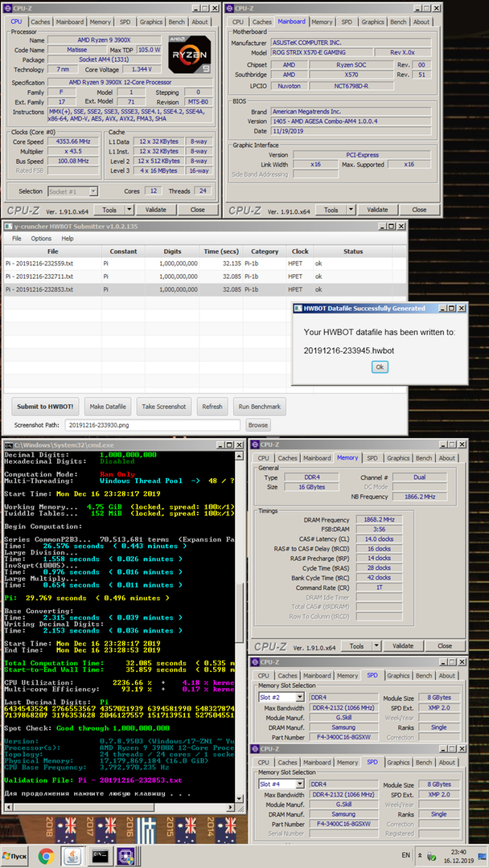Viewport: 489px width, 868px height.
Task: Open Graphics tab in the Mainboard CPU-Z window
Action: [372, 23]
